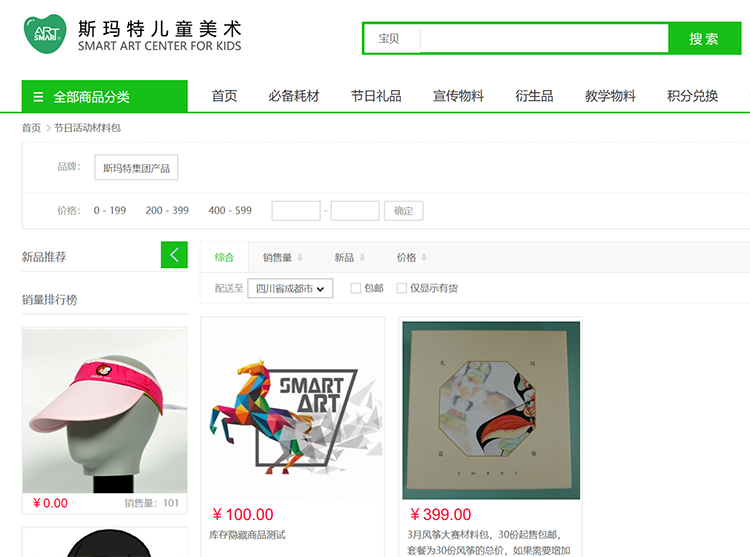Viewport: 750px width, 557px height.
Task: Sort by 新品 arrow icon
Action: point(362,258)
